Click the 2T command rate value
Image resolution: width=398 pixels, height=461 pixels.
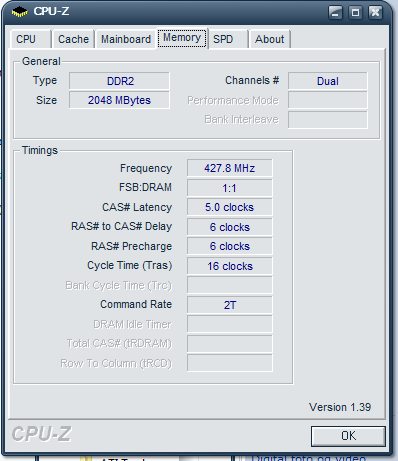point(230,305)
